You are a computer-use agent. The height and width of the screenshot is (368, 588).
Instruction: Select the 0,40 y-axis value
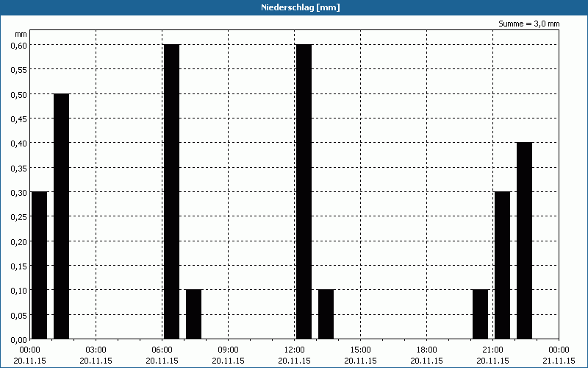19,143
